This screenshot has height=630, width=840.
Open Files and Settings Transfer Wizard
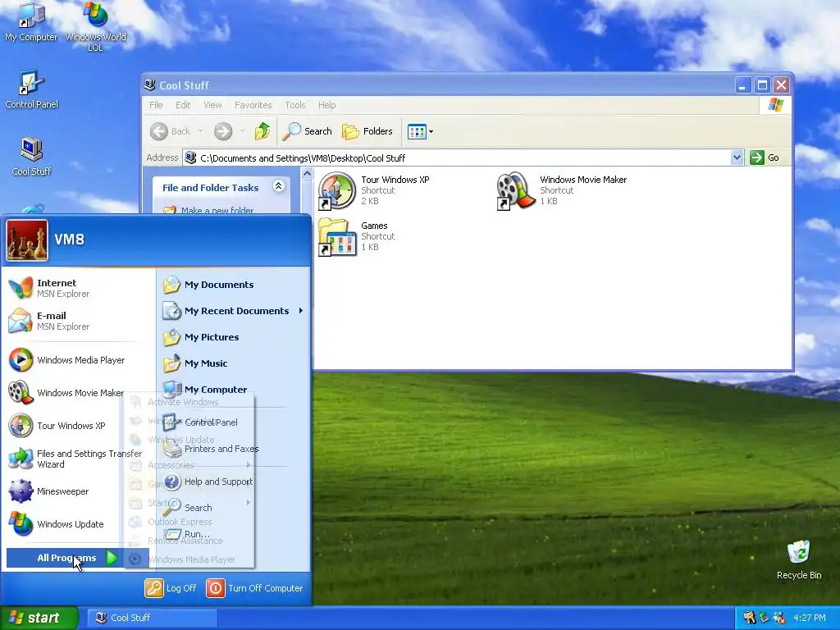tap(78, 459)
